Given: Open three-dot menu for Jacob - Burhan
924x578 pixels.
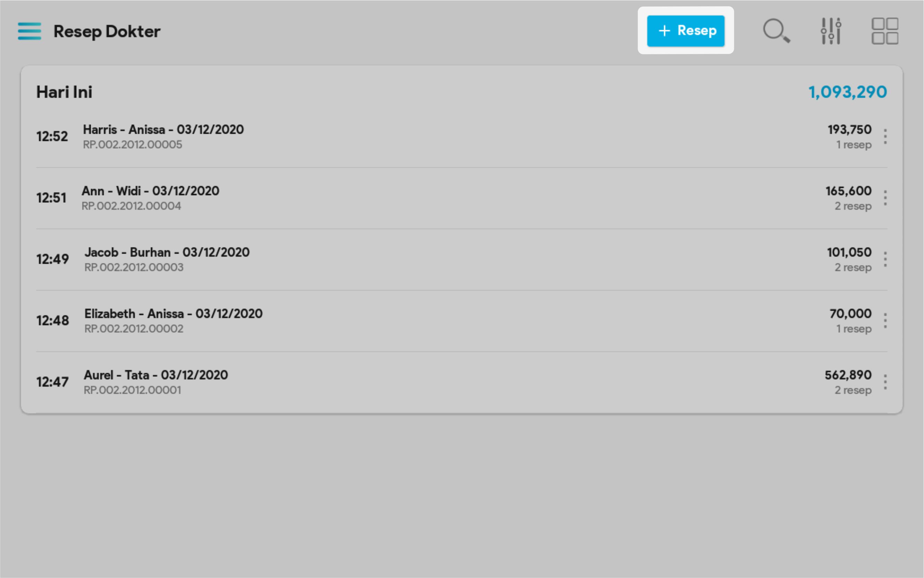Looking at the screenshot, I should [x=885, y=259].
